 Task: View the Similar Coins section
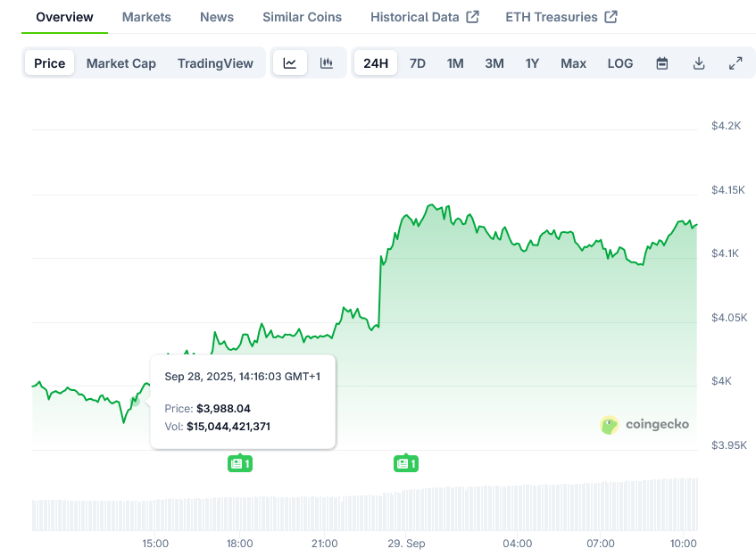[302, 16]
